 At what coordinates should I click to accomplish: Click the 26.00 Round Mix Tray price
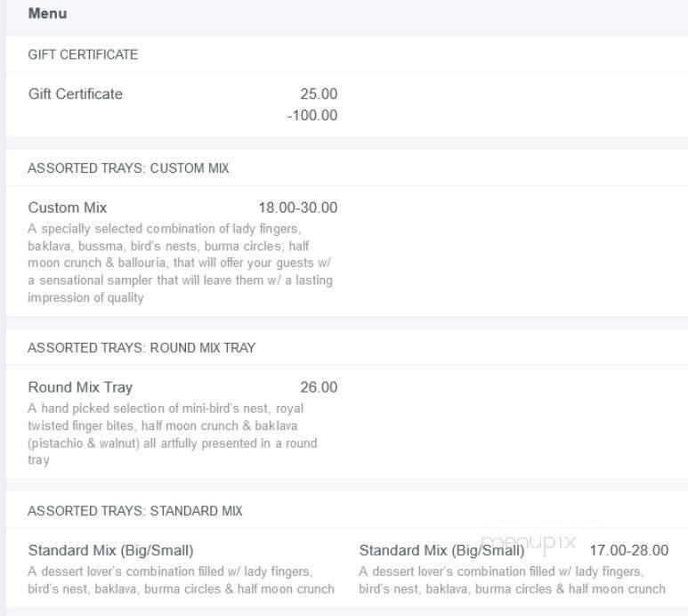click(319, 387)
